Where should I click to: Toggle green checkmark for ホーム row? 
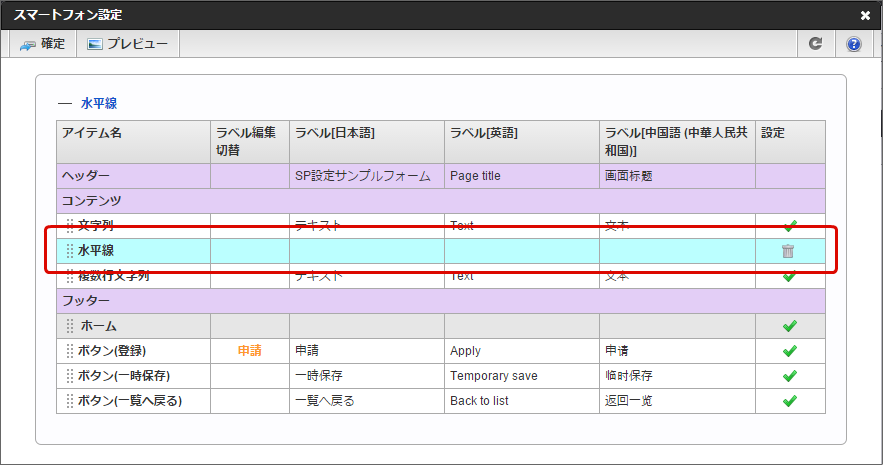tap(789, 326)
